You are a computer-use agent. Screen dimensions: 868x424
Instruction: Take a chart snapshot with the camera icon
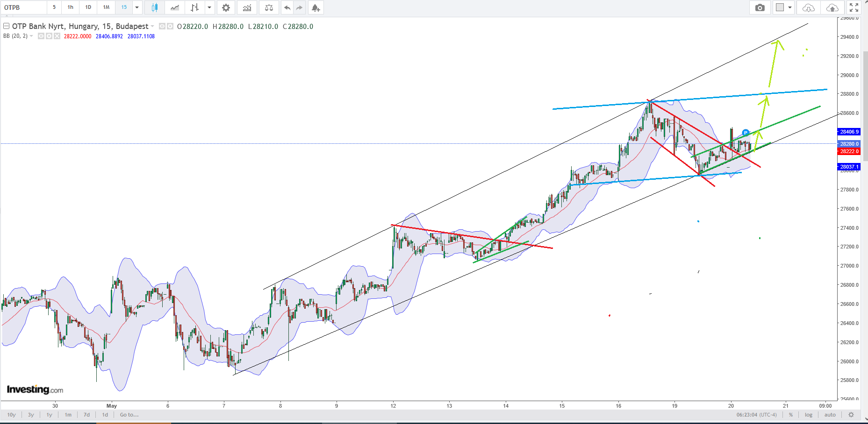[760, 7]
